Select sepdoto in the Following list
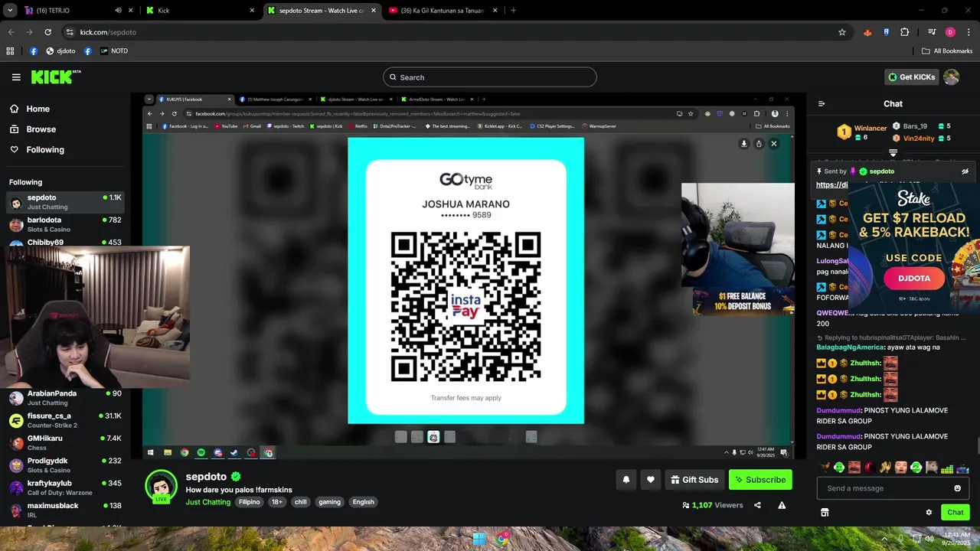Viewport: 980px width, 551px height. click(65, 202)
